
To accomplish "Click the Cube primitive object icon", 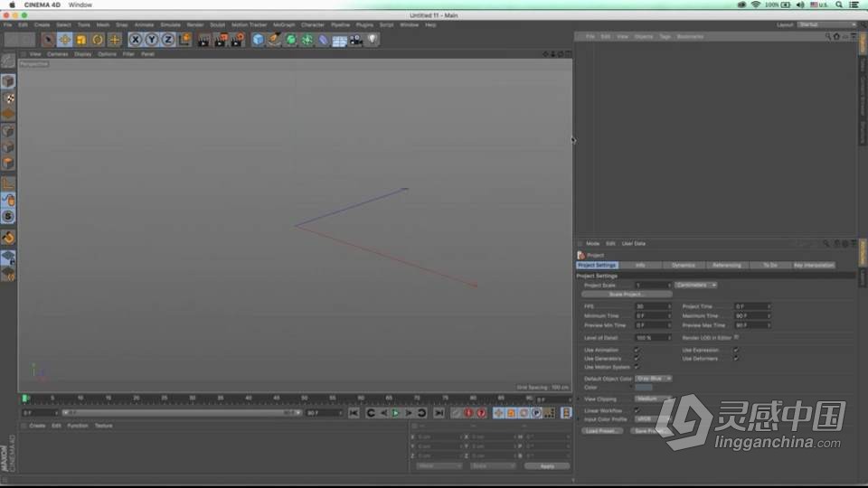I will pos(259,40).
